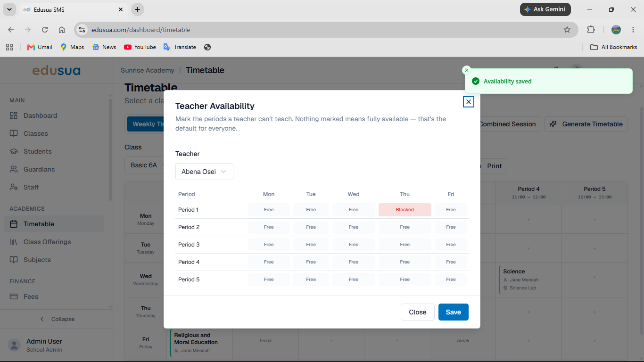Click the Close button in the dialog
644x362 pixels.
click(x=418, y=312)
